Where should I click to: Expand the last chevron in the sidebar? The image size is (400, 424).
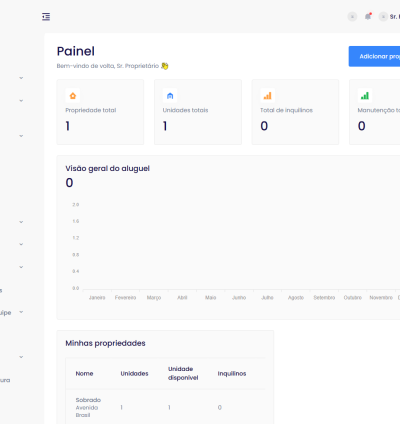click(x=21, y=357)
